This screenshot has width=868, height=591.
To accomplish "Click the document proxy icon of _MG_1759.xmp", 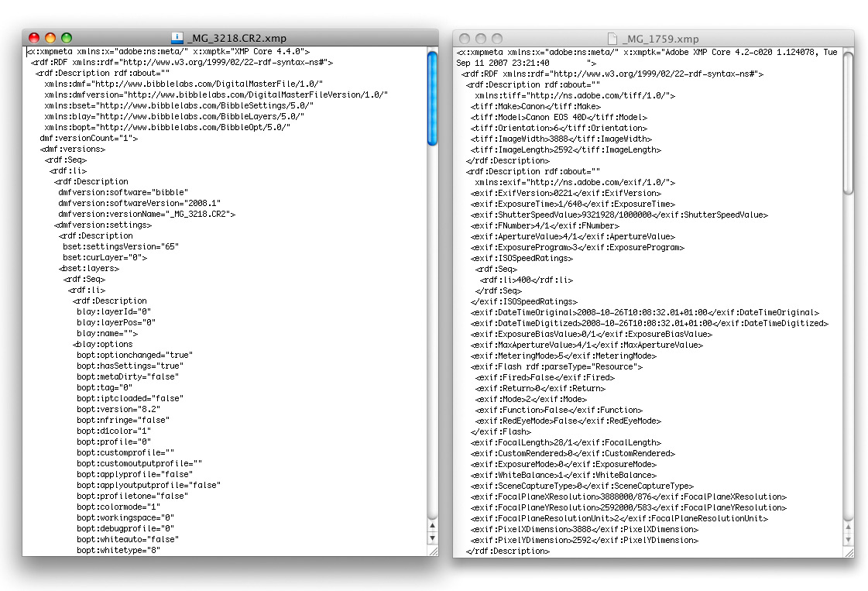I will pos(612,39).
